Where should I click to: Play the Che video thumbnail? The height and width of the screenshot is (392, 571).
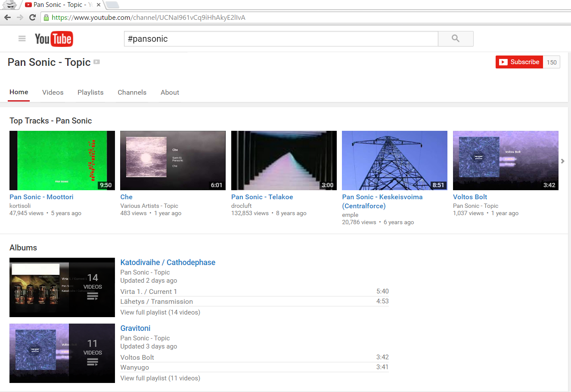(x=173, y=161)
